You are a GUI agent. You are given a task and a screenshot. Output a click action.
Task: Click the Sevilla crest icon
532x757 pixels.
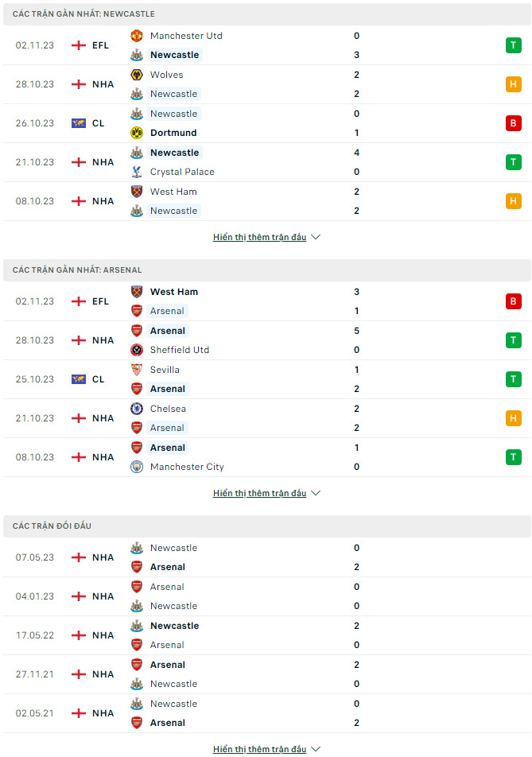point(137,370)
